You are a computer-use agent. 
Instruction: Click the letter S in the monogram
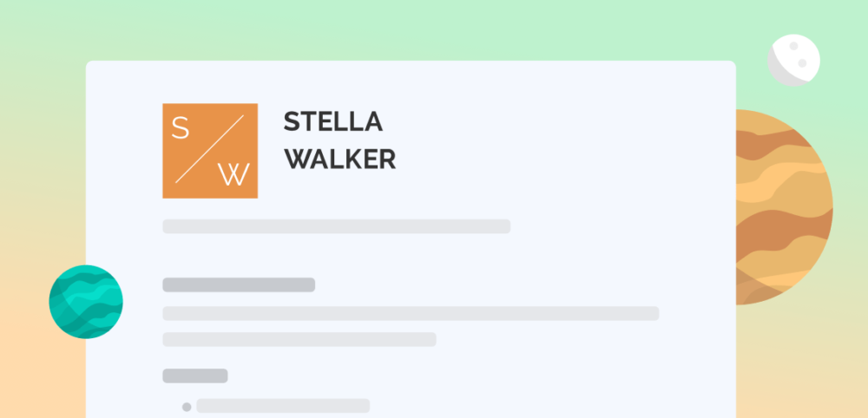pos(181,127)
